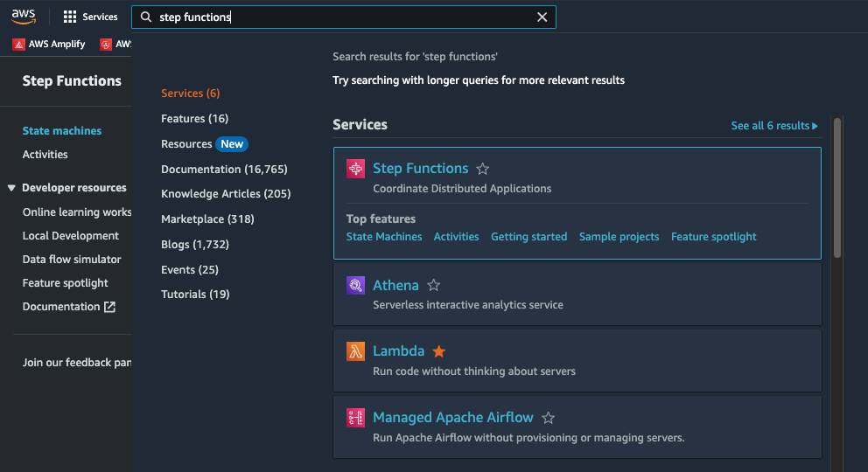Image resolution: width=868 pixels, height=472 pixels.
Task: Click the search results vertical scrollbar
Action: pyautogui.click(x=837, y=188)
